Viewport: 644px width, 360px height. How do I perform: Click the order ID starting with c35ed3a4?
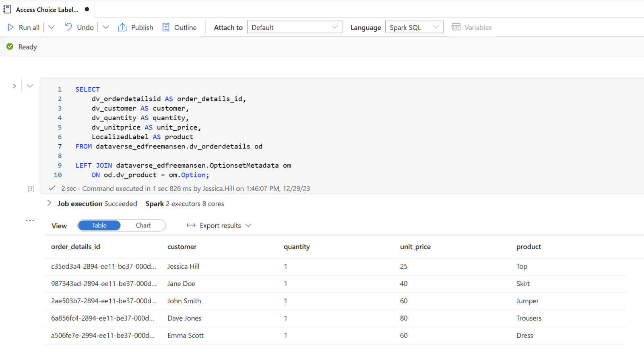click(103, 266)
